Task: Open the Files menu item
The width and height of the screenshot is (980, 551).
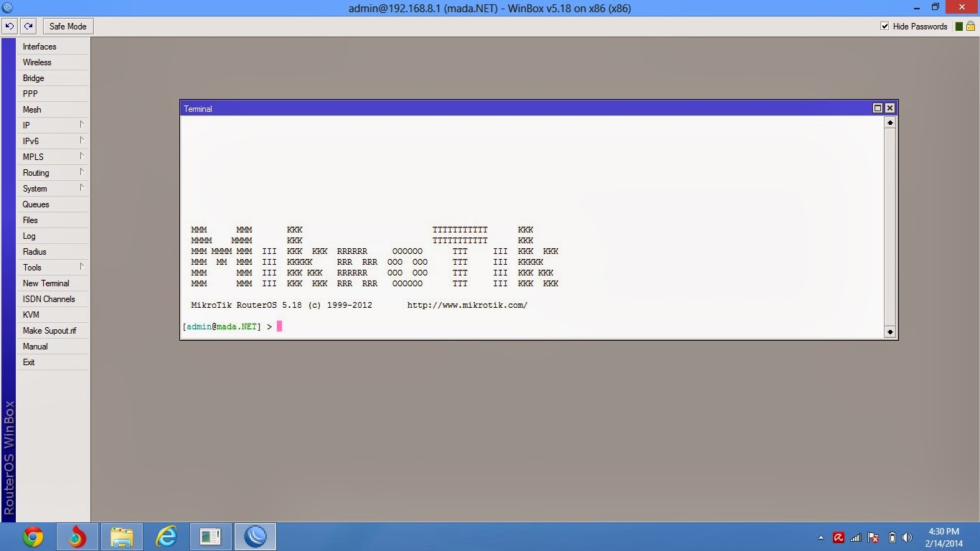Action: [x=53, y=220]
